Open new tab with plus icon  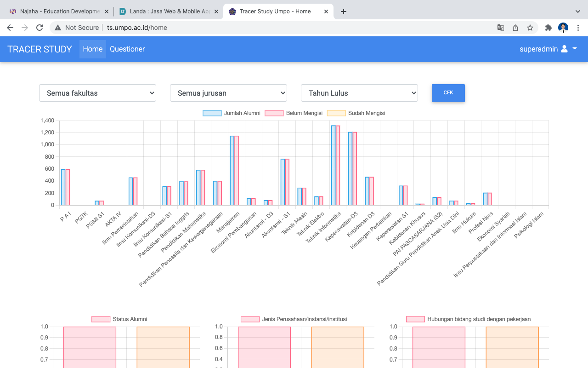tap(344, 11)
